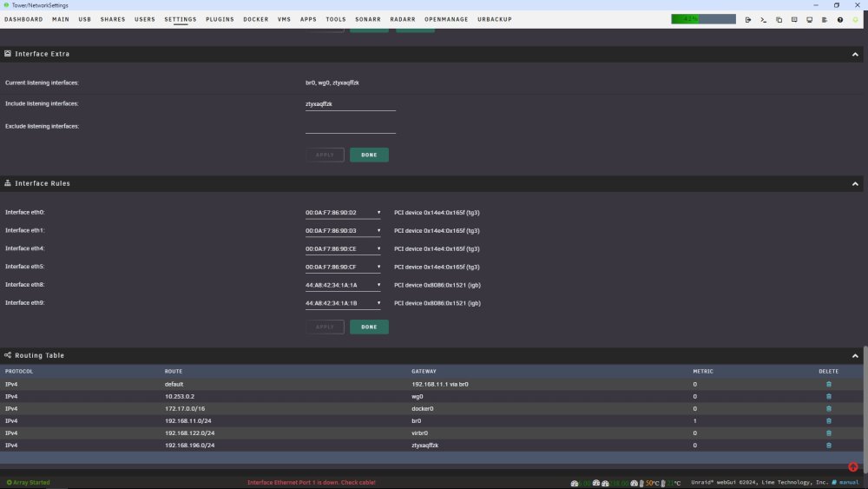Open the Interface eth4 MAC address dropdown
Viewport: 868px width, 489px height.
tap(343, 249)
